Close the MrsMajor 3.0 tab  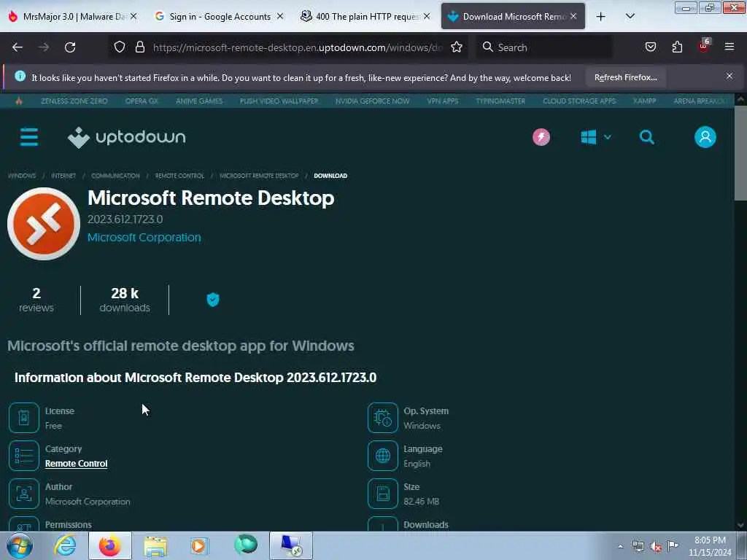click(x=133, y=16)
